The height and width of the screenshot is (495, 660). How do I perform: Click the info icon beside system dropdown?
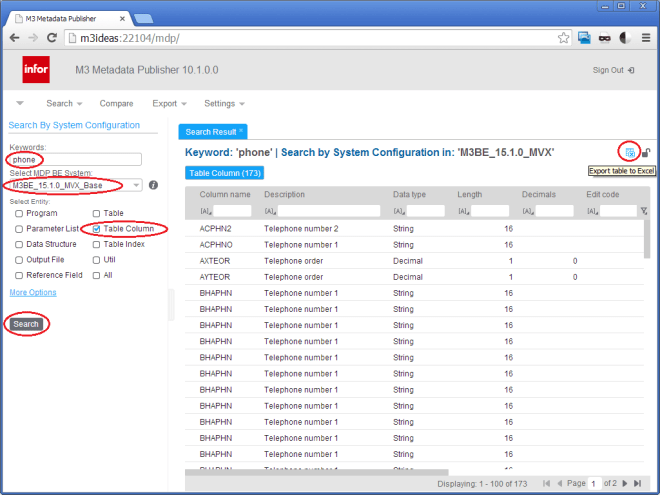point(153,185)
